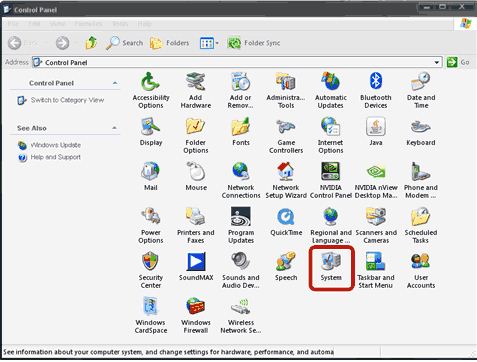
Task: Open the Windows Update link
Action: click(49, 145)
